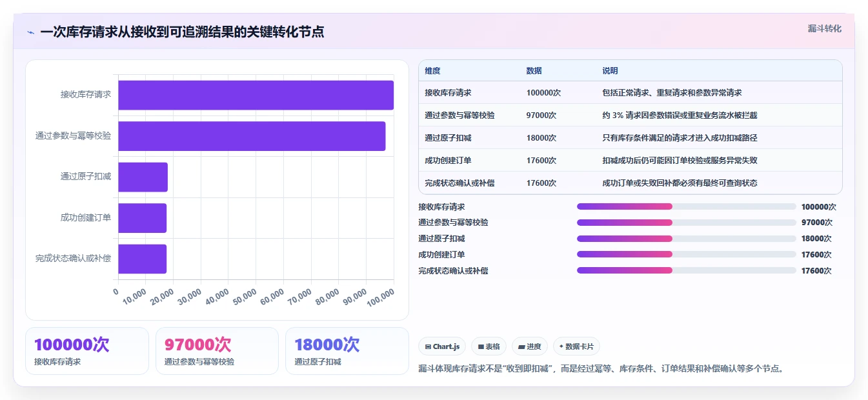Click the chart bar for 成功创建订单
This screenshot has height=400, width=868.
[142, 218]
